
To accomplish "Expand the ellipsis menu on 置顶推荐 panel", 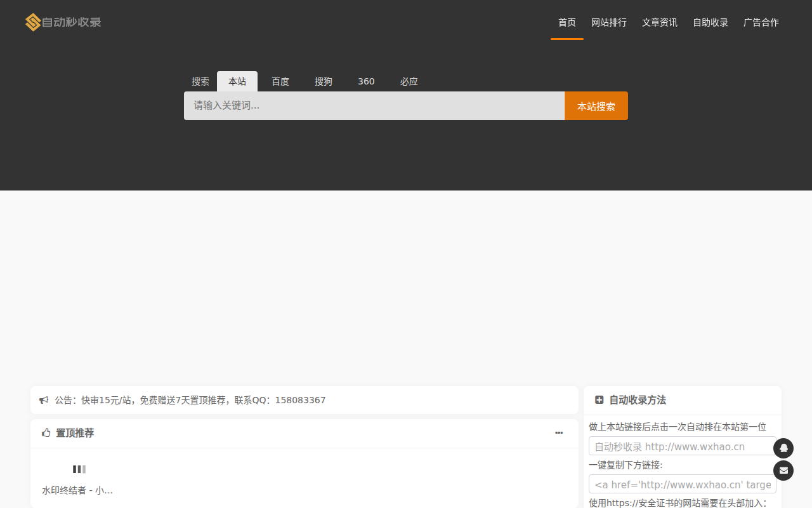I will click(x=559, y=432).
